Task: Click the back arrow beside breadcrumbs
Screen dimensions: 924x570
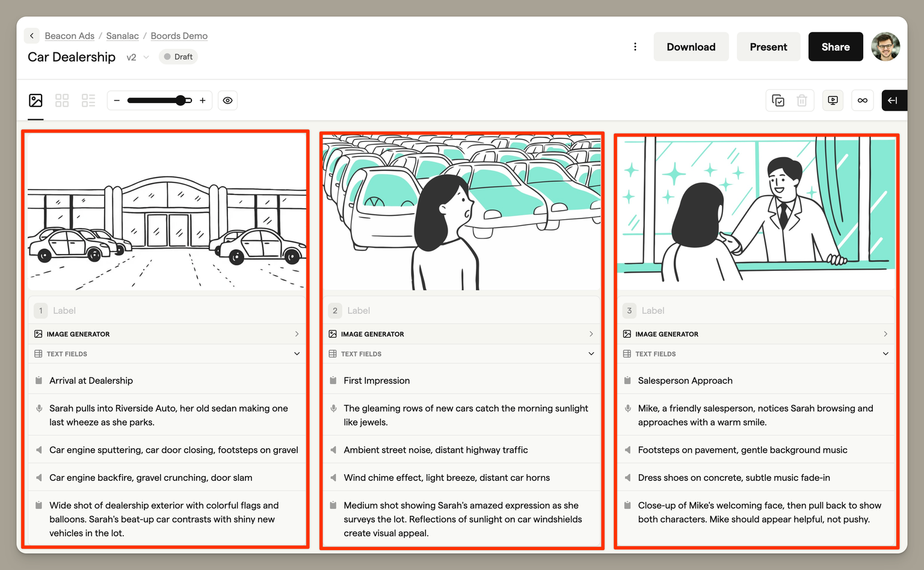Action: coord(32,36)
